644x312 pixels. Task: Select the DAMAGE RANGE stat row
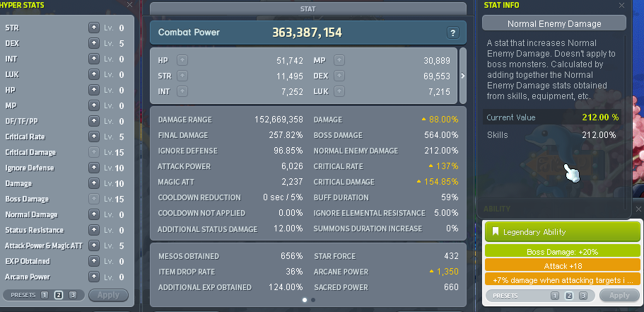[230, 120]
